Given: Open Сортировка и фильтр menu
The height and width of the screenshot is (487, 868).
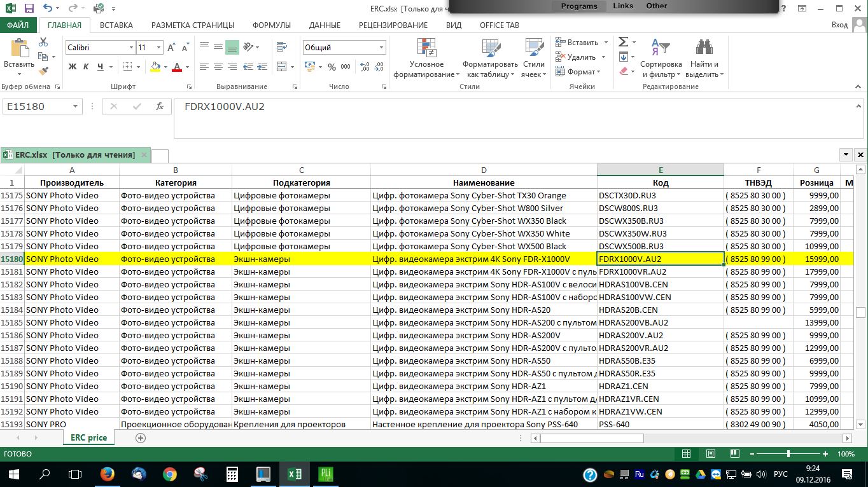Looking at the screenshot, I should (x=661, y=58).
